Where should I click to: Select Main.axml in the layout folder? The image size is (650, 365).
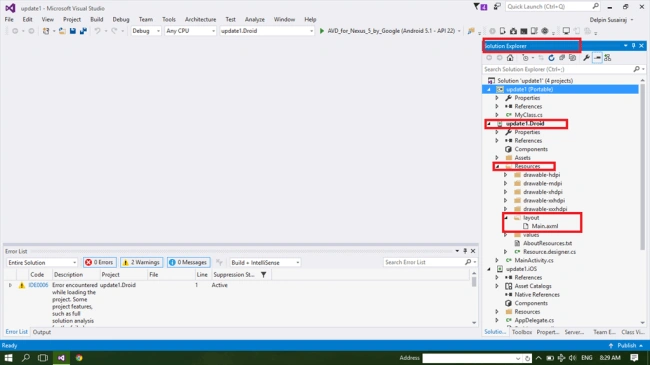(x=545, y=226)
